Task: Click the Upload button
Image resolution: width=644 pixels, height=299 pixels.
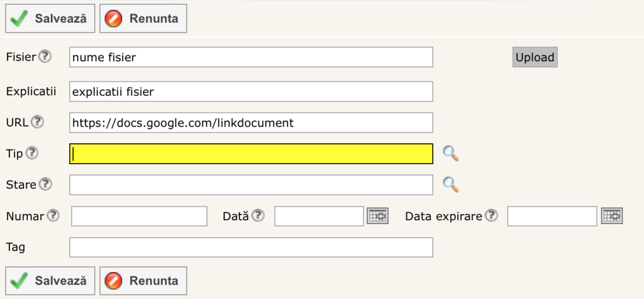Action: (x=535, y=57)
